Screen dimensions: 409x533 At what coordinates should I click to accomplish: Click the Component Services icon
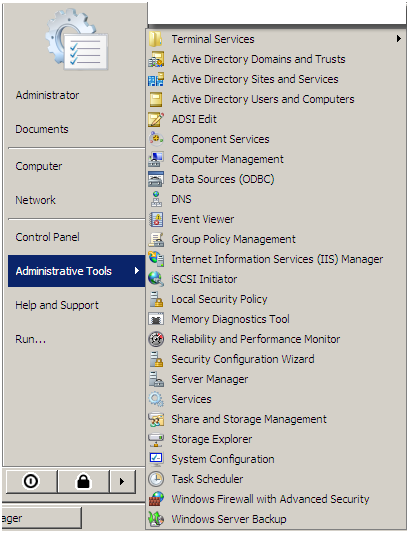click(156, 139)
